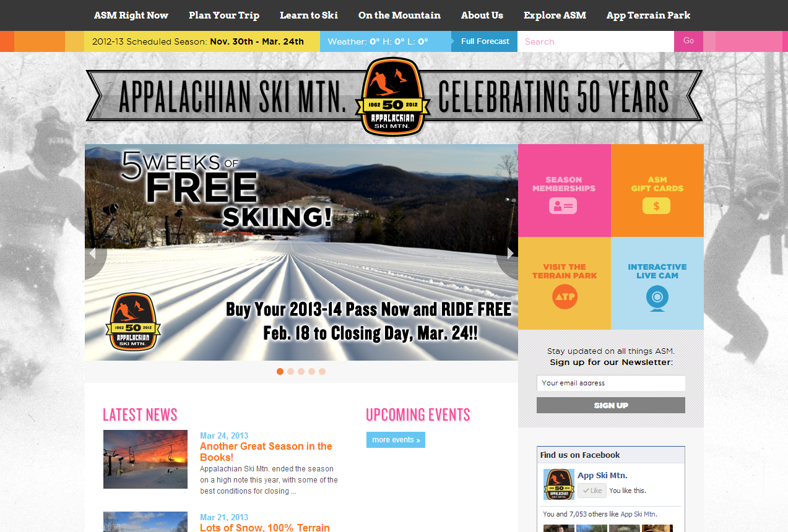Open the Season Memberships card icon
Viewport: 788px width, 532px height.
pyautogui.click(x=563, y=206)
